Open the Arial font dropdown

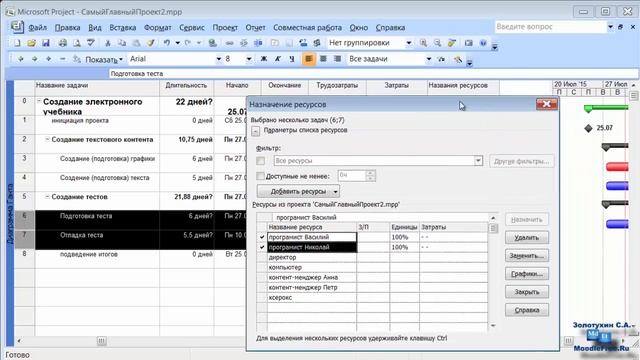[218, 59]
